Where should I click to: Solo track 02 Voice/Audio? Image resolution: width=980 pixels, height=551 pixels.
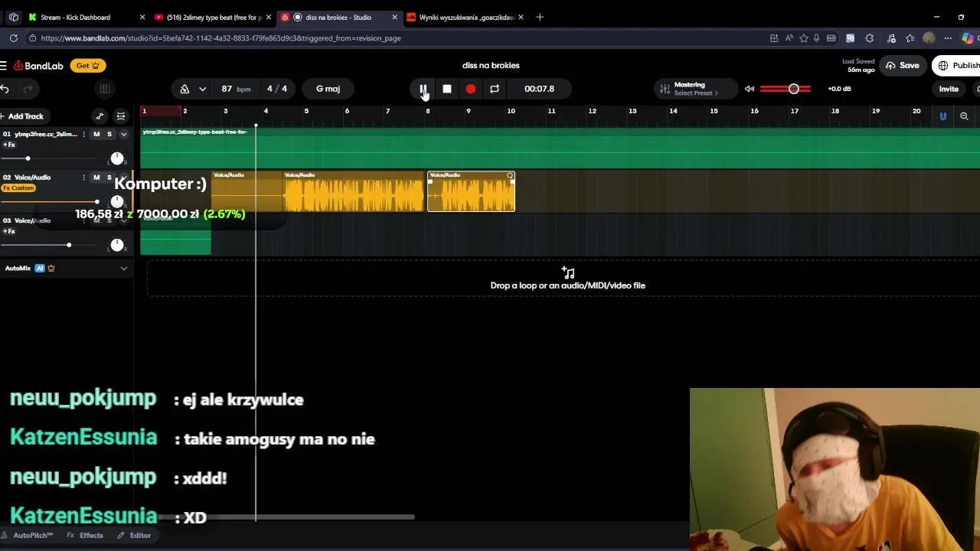(109, 178)
